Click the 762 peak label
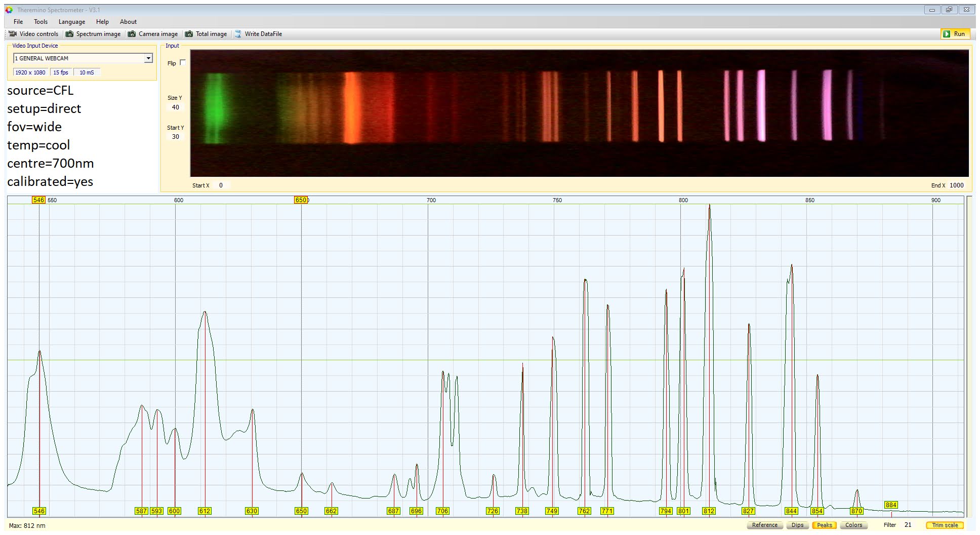Screen dimensions: 980x535 [x=584, y=511]
